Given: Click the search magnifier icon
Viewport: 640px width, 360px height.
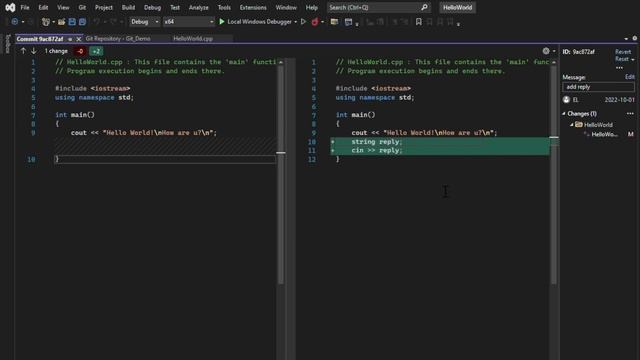Looking at the screenshot, I should pos(424,7).
